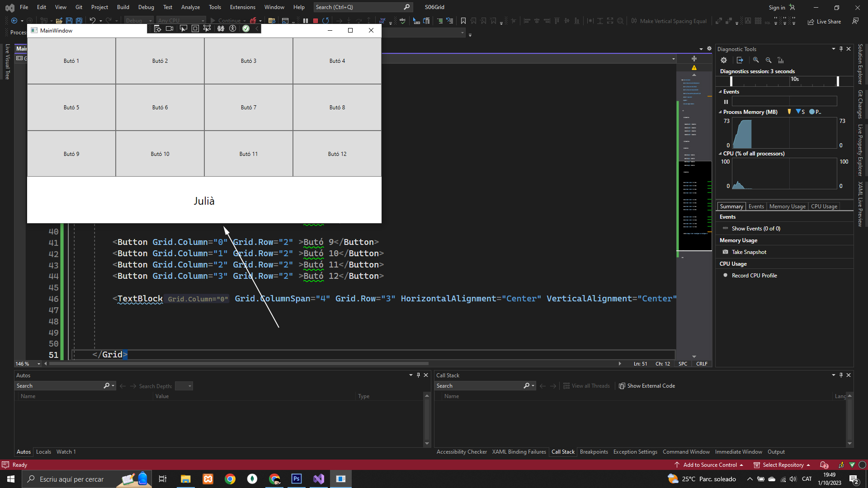
Task: Collapse the Process Memory (MB) section
Action: [720, 112]
